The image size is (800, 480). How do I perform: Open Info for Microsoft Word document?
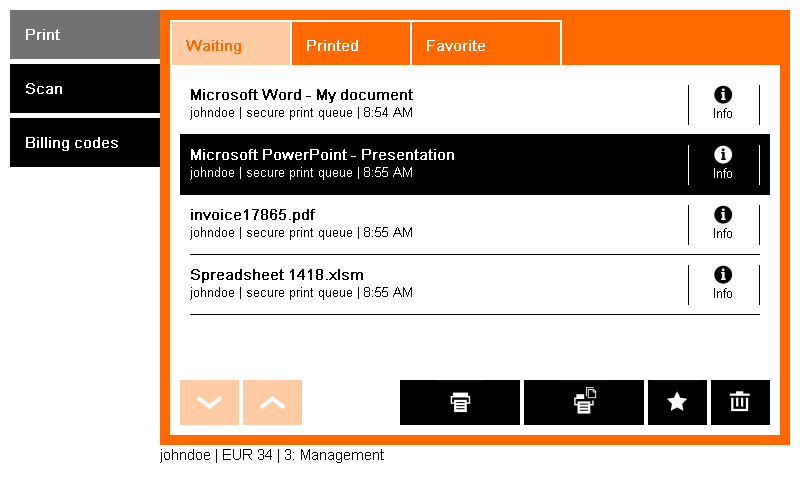pyautogui.click(x=723, y=104)
